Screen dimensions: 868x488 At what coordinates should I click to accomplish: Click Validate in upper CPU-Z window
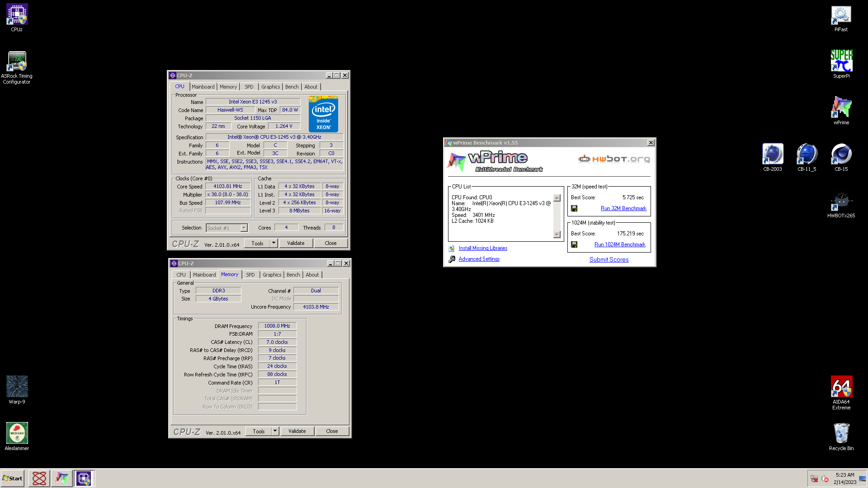pyautogui.click(x=296, y=243)
